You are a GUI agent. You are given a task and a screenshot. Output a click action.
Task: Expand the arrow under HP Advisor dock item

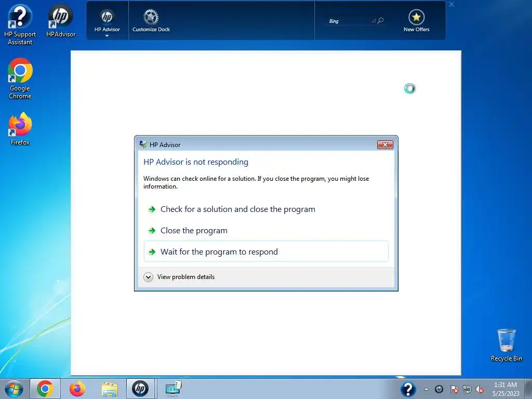[107, 36]
